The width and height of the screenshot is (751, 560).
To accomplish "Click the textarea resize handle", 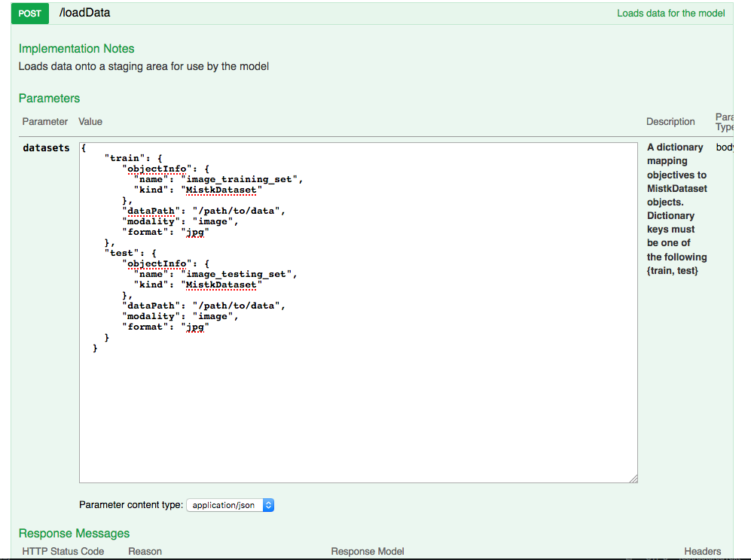I will pos(633,478).
